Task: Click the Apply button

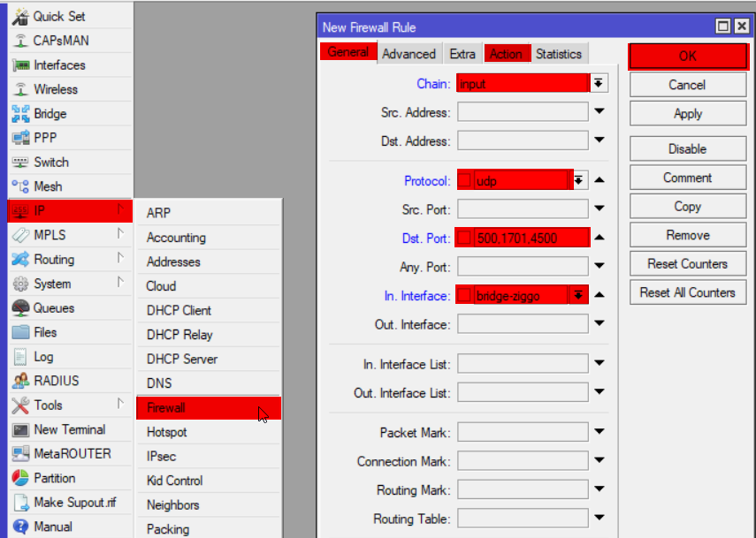Action: coord(687,114)
